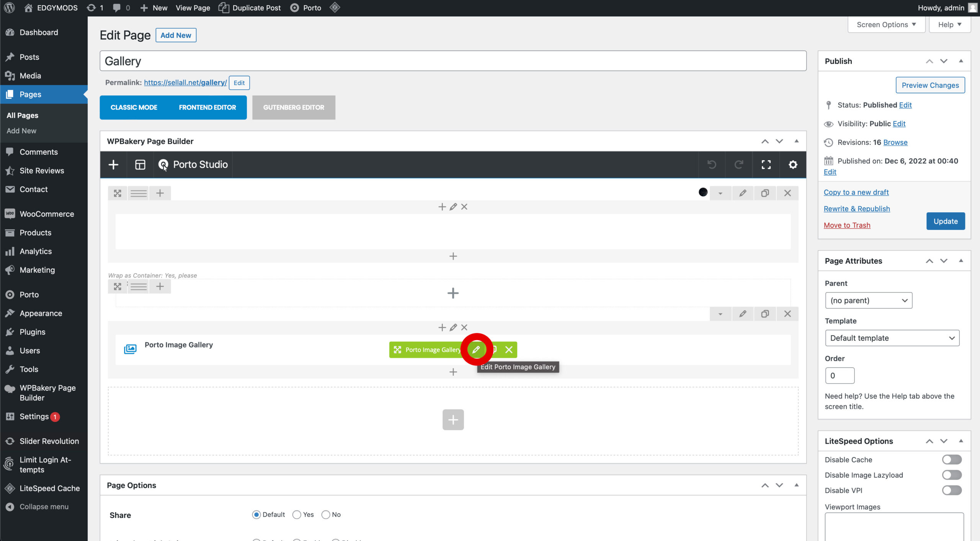Expand Screen Options panel
Screen dimensions: 980x541
tap(886, 25)
